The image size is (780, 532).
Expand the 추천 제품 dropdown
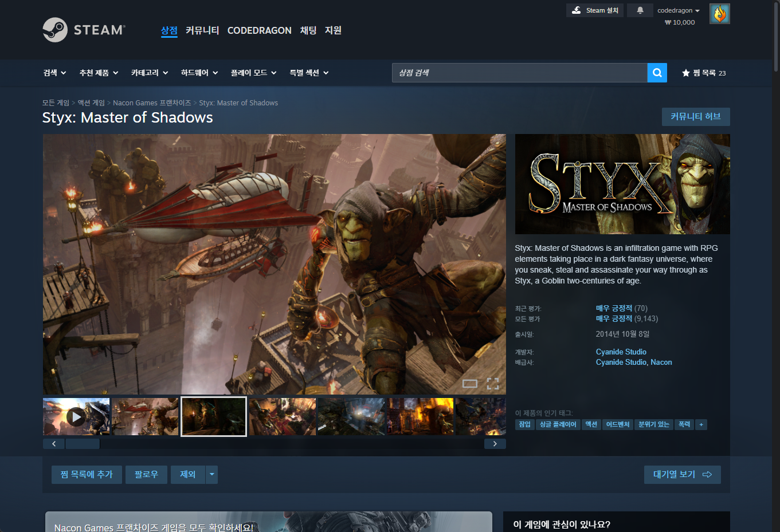99,73
